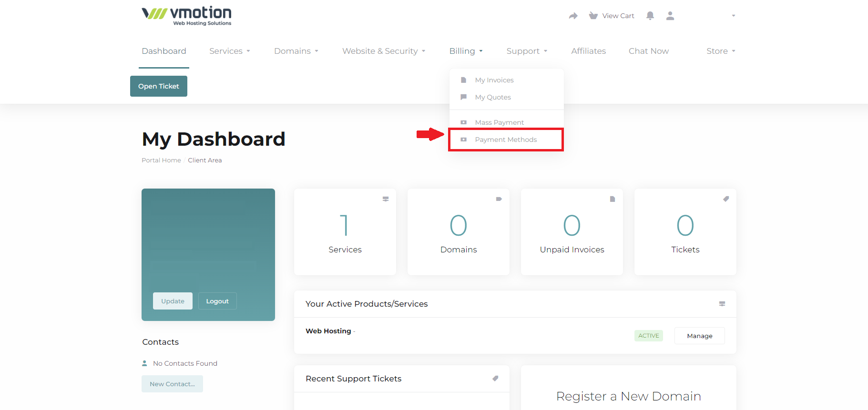The width and height of the screenshot is (868, 410).
Task: Click the Logout button
Action: pyautogui.click(x=217, y=301)
